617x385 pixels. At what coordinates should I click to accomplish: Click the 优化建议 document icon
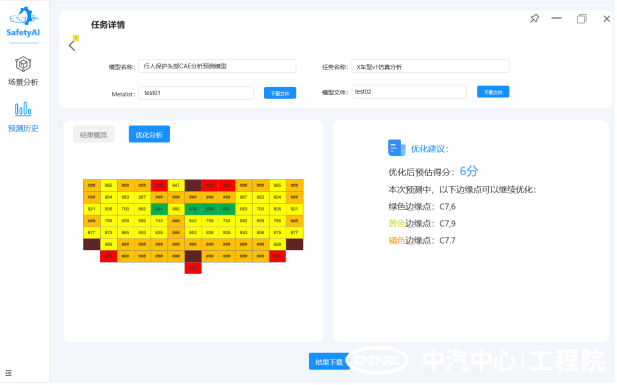(396, 148)
